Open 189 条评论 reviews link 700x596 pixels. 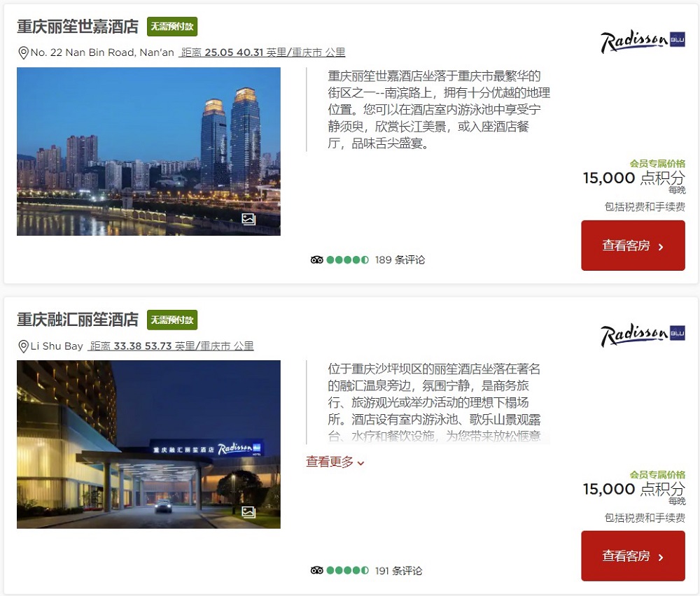[x=400, y=260]
